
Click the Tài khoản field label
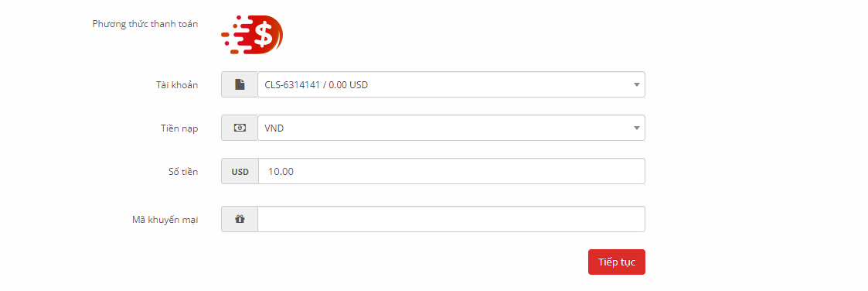click(176, 85)
